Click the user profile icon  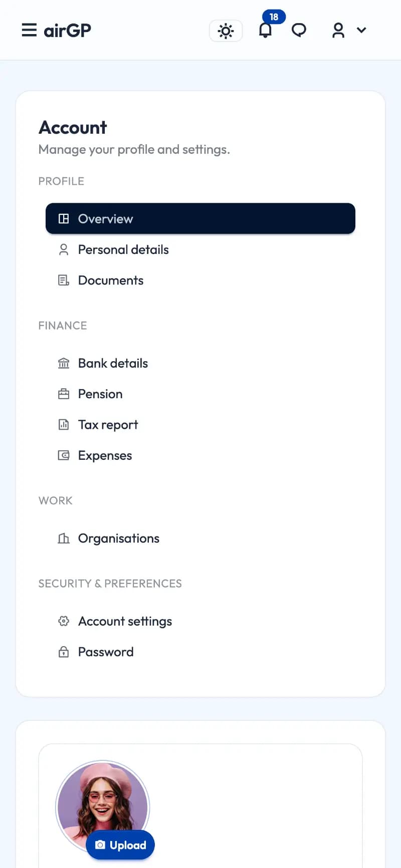click(x=338, y=31)
